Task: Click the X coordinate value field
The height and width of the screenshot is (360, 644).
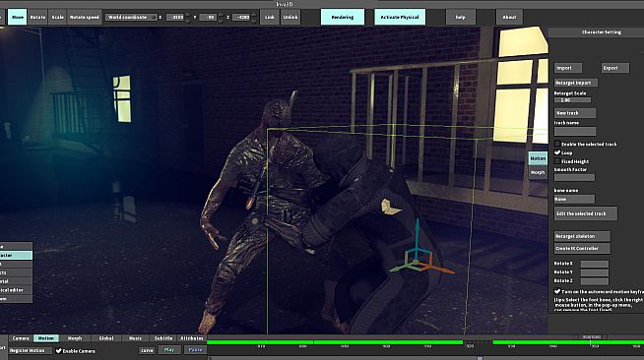Action: click(175, 18)
